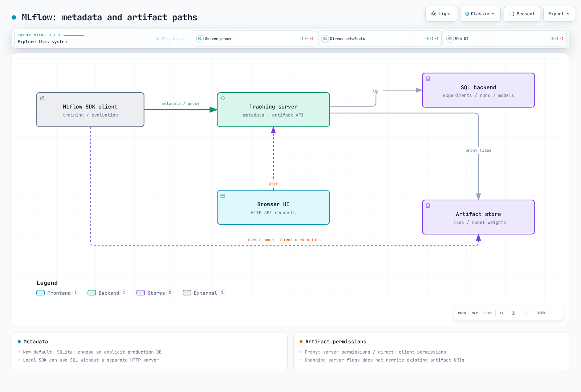
Task: Zoom in with the plus button
Action: tap(556, 313)
